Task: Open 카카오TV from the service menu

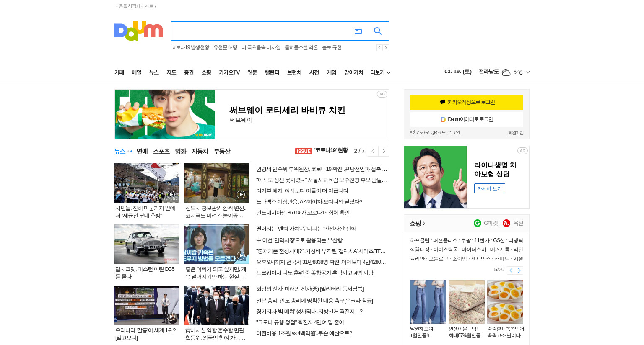Action: [x=229, y=72]
